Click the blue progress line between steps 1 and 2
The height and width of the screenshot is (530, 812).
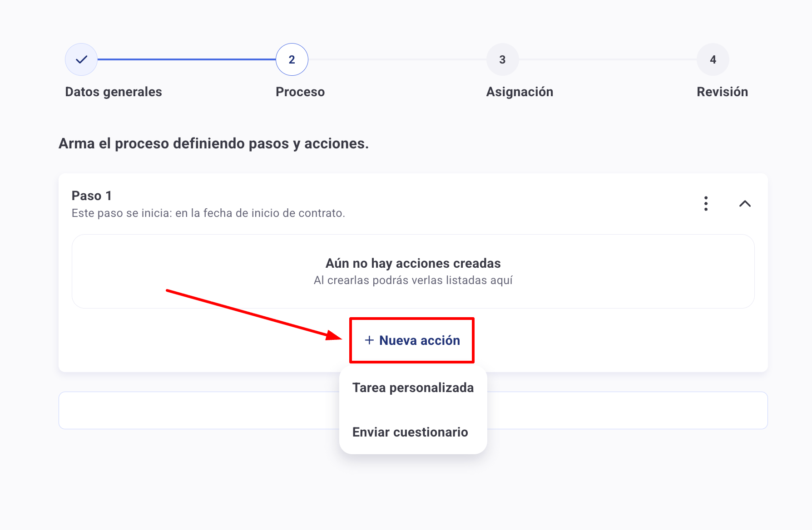186,59
